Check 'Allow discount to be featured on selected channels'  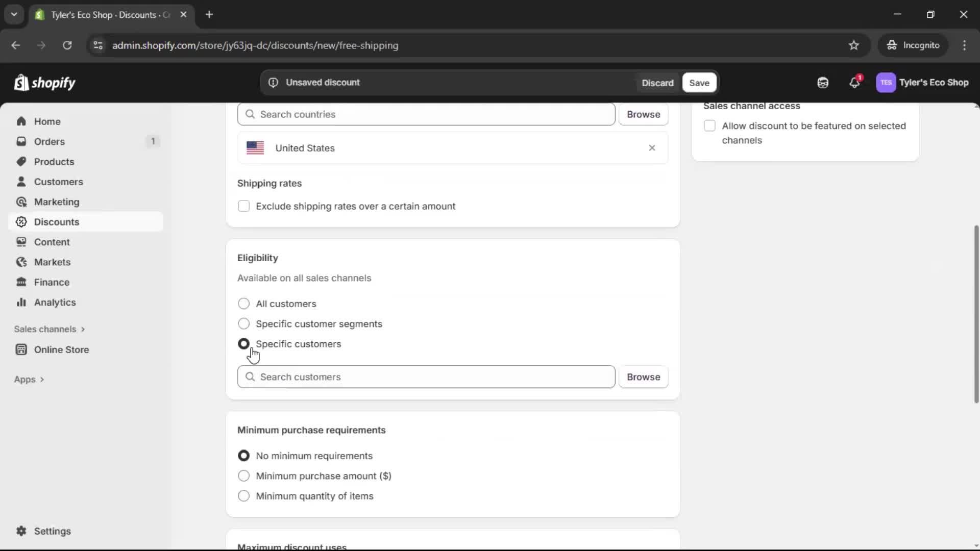coord(710,126)
